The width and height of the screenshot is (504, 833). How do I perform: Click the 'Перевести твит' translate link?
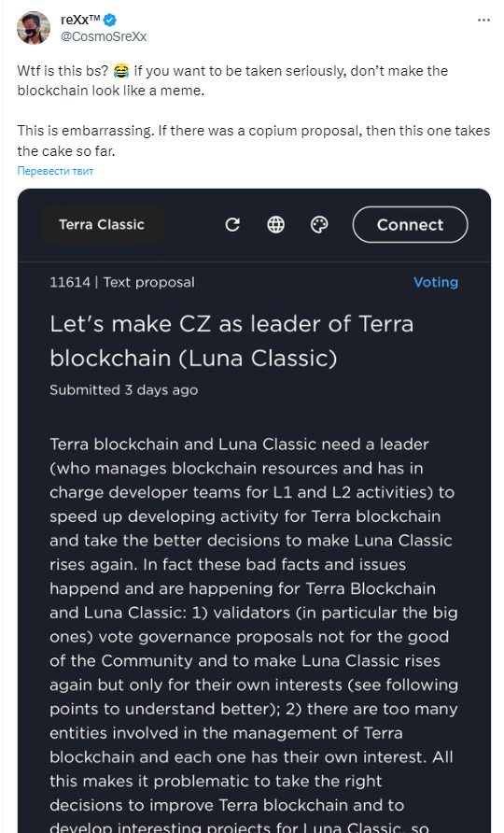coord(55,171)
